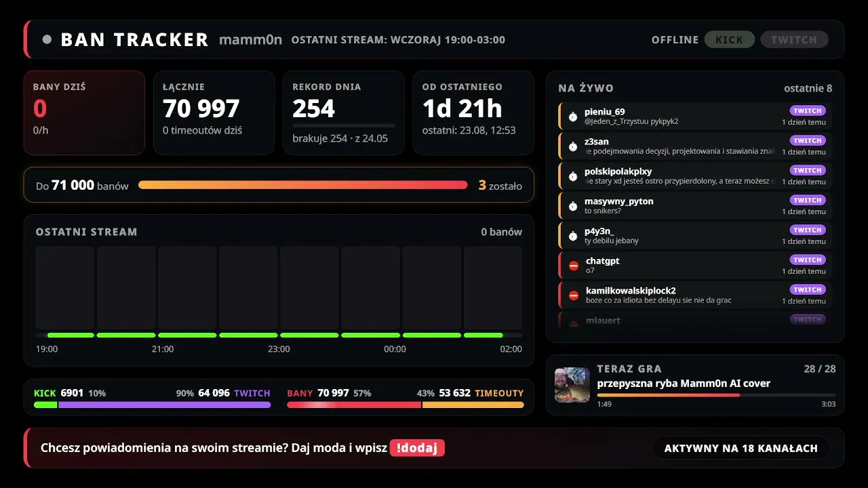868x488 pixels.
Task: Click the stopwatch icon next to p4y3n_
Action: pyautogui.click(x=573, y=236)
